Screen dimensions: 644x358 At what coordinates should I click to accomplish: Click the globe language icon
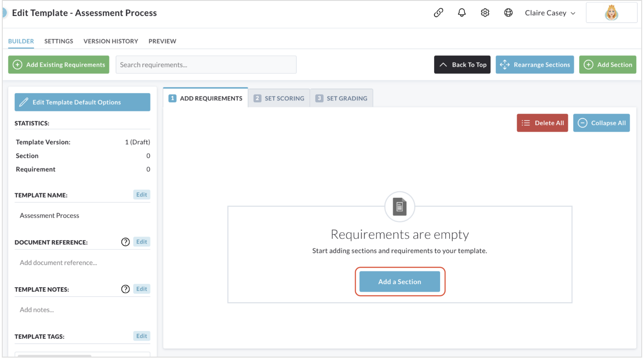[508, 13]
